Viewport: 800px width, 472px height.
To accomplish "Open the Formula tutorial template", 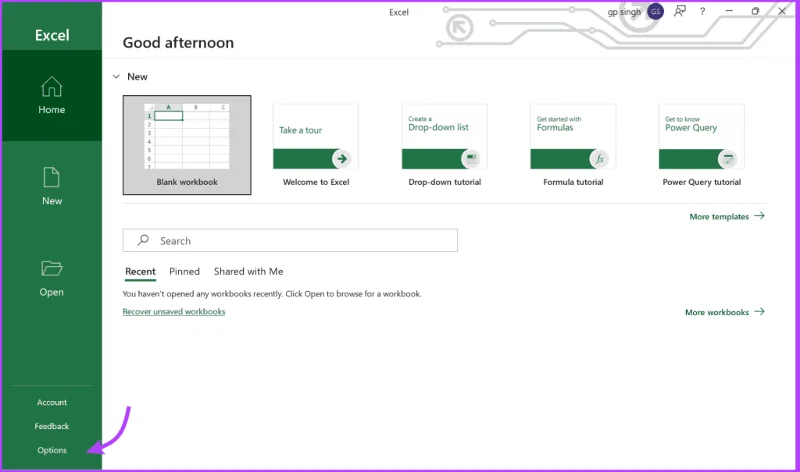I will (x=573, y=145).
